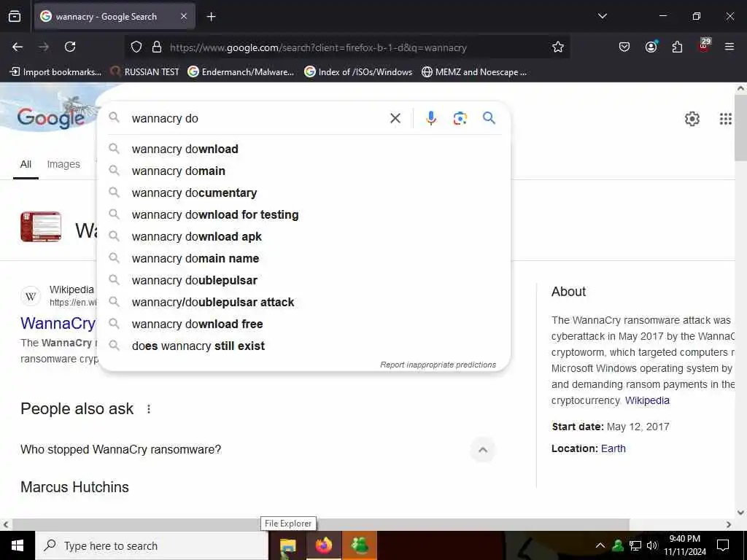Clear search box with X icon
Screen dimensions: 747x560
pos(395,118)
